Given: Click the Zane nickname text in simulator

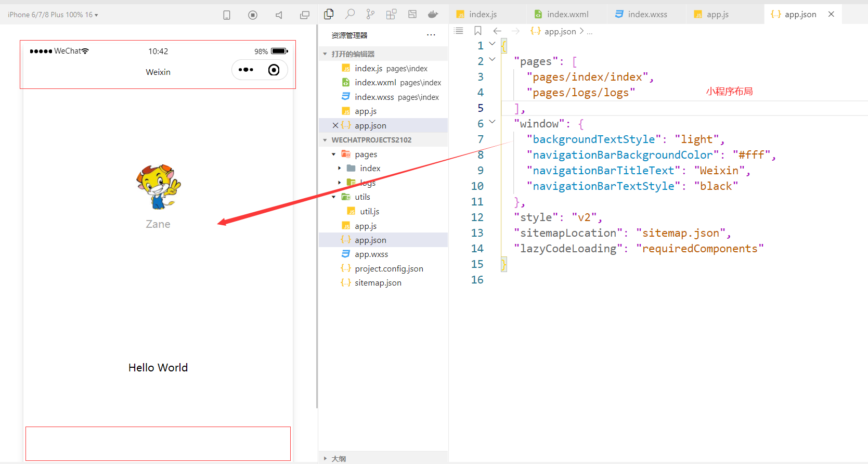Looking at the screenshot, I should coord(158,224).
